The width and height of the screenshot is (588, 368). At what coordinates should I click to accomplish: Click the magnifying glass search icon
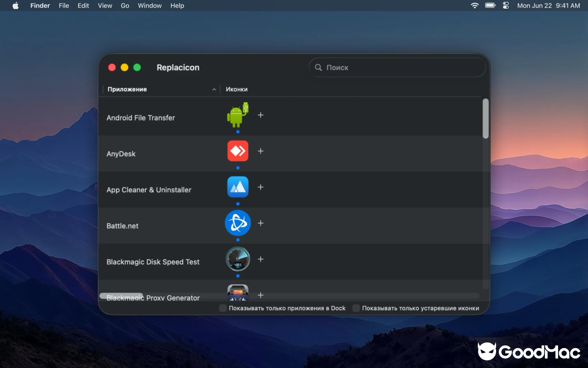tap(318, 67)
